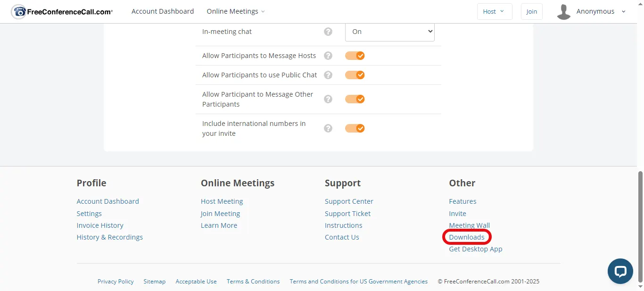Click the FreeConferenceCall.com logo
The image size is (644, 291).
pyautogui.click(x=62, y=12)
